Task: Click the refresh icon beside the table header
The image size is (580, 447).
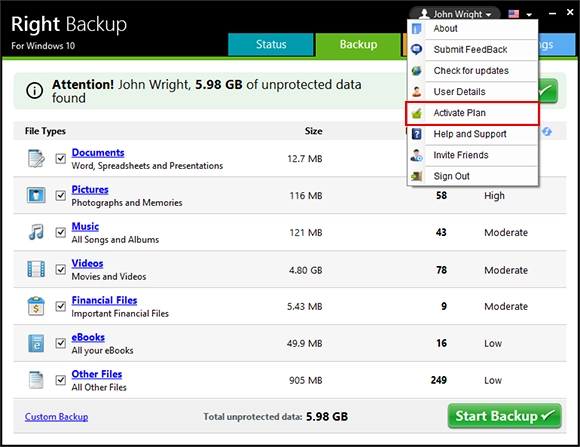Action: [547, 131]
